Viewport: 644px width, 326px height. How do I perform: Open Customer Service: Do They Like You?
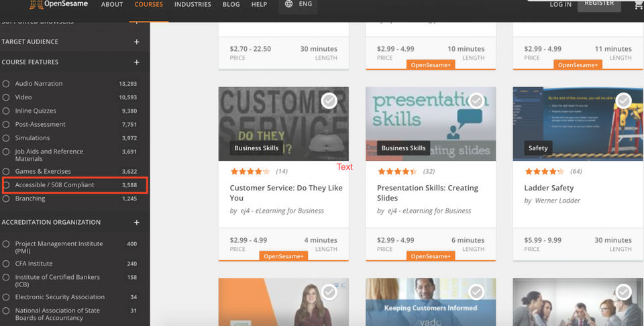click(x=286, y=193)
